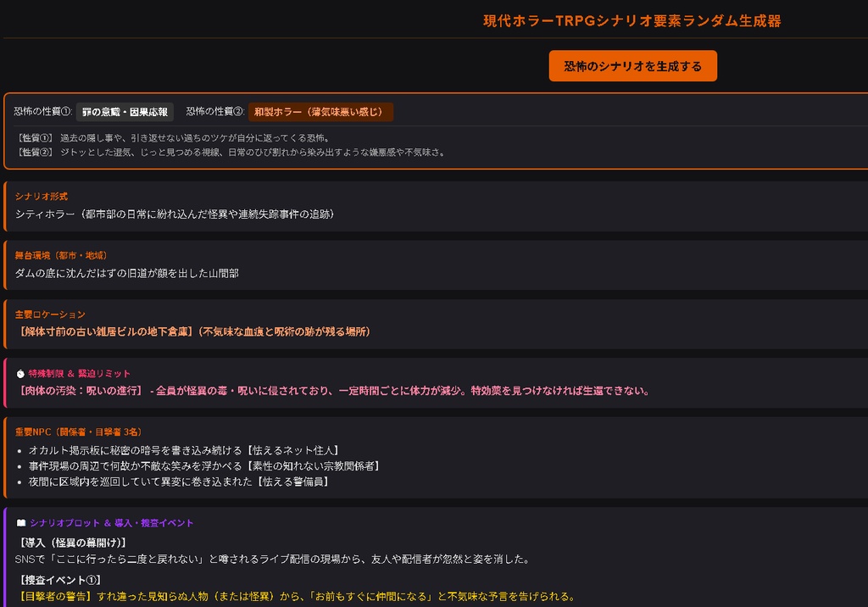Click the 【目撃者の警告】 event text
Screen dimensions: 868x607
coord(296,597)
